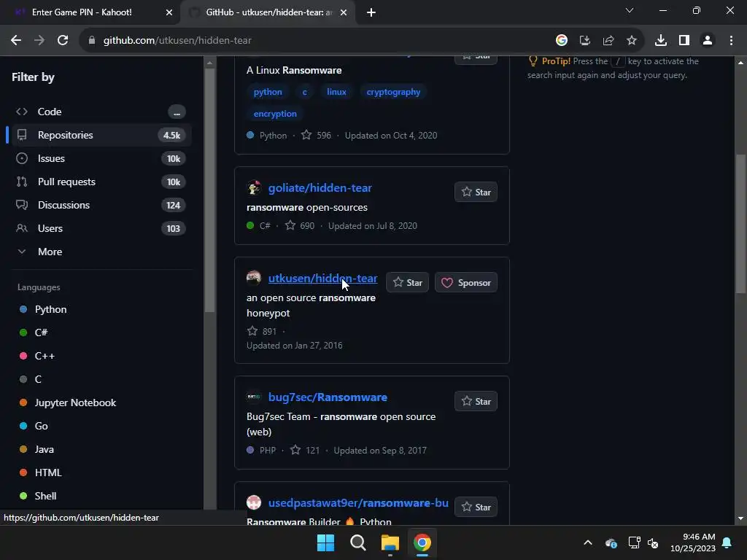The width and height of the screenshot is (747, 560).
Task: Filter results by Discussions
Action: coord(100,205)
